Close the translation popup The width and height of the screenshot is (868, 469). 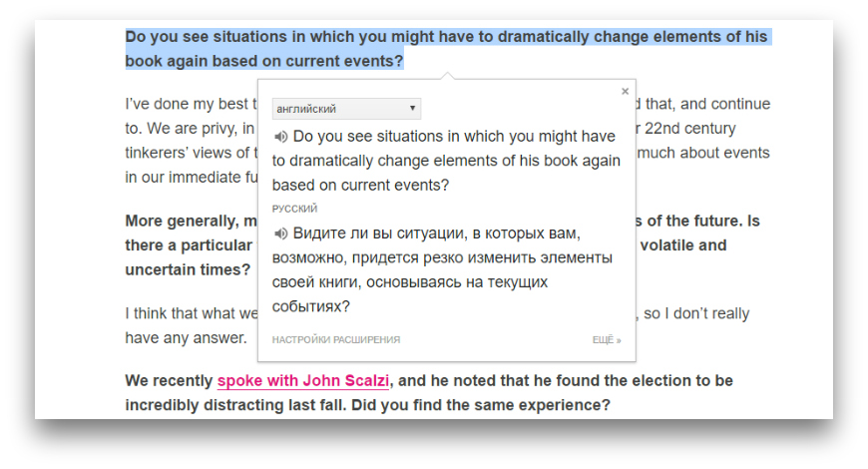point(626,92)
